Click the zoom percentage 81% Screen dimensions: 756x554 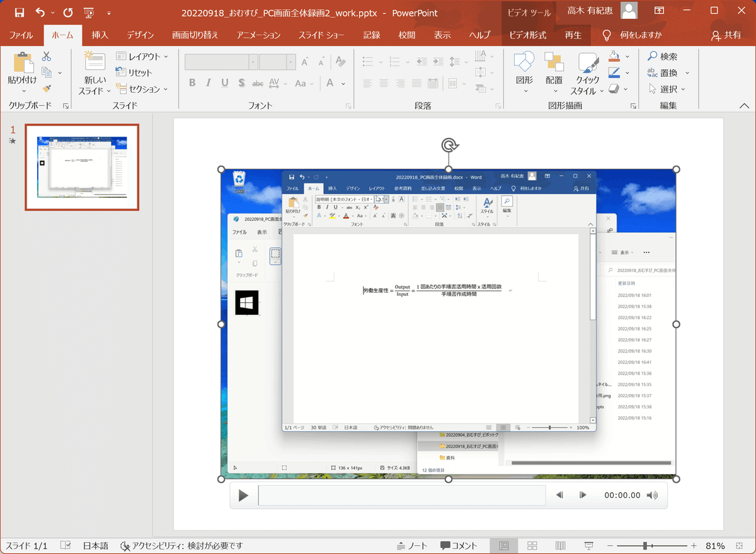coord(715,546)
